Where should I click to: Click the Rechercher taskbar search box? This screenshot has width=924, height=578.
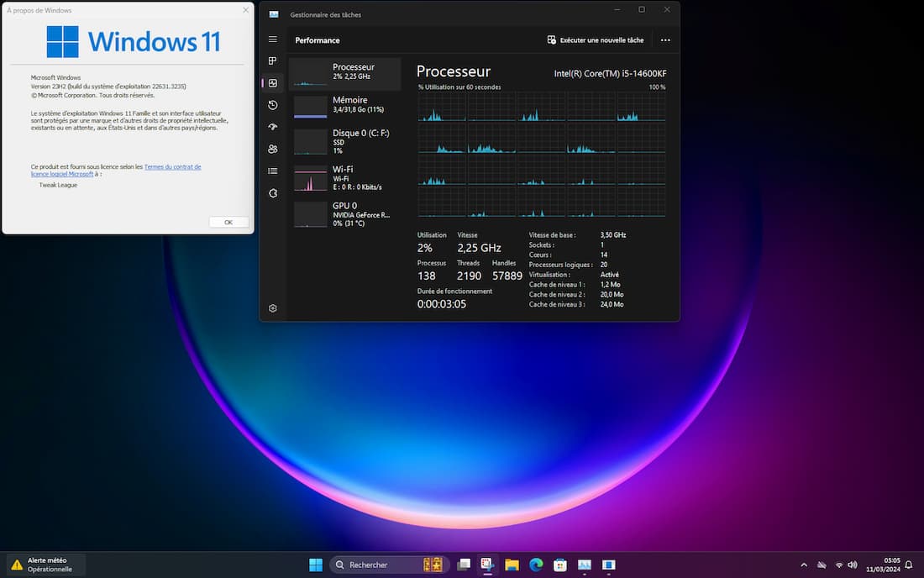[x=389, y=565]
